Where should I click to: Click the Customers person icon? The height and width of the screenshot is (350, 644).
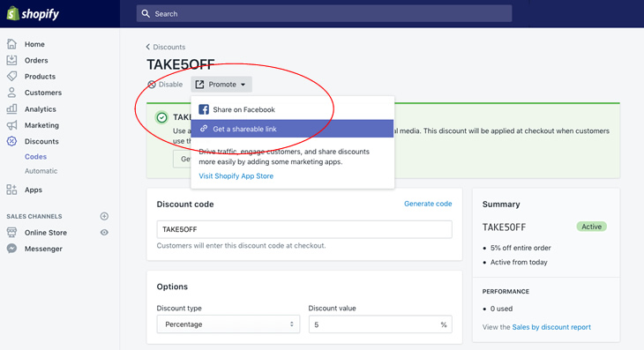coord(12,93)
